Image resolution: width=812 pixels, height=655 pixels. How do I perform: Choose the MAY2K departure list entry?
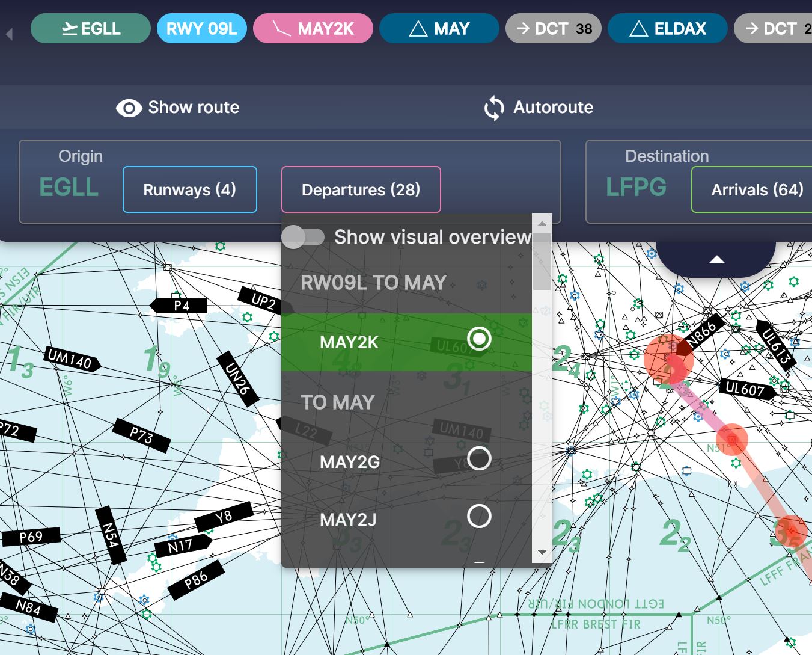tap(349, 342)
